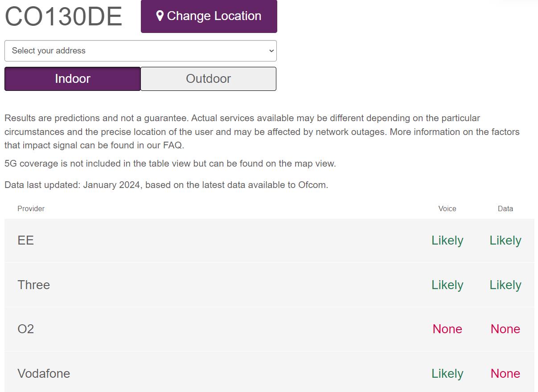
Task: Click EE's Voice Likely status
Action: point(448,241)
